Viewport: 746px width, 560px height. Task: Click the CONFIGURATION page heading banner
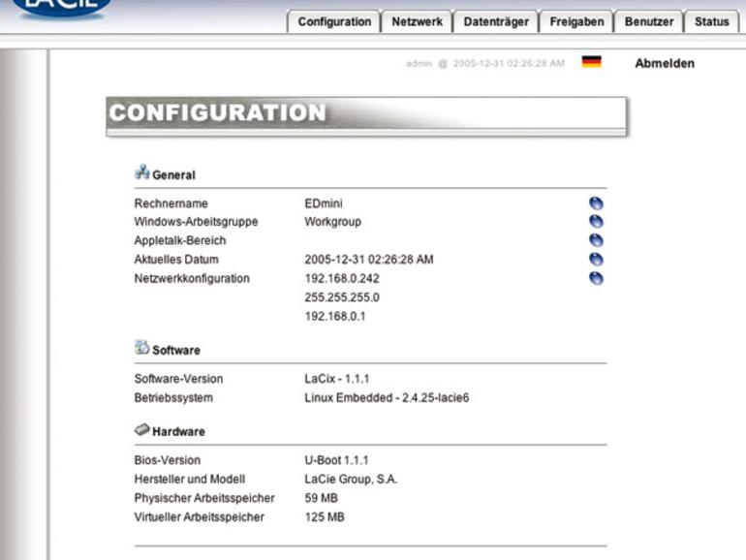click(366, 116)
